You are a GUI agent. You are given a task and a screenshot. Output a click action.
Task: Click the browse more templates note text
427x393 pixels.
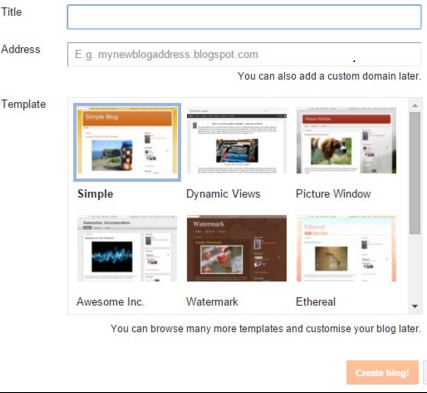pos(266,329)
